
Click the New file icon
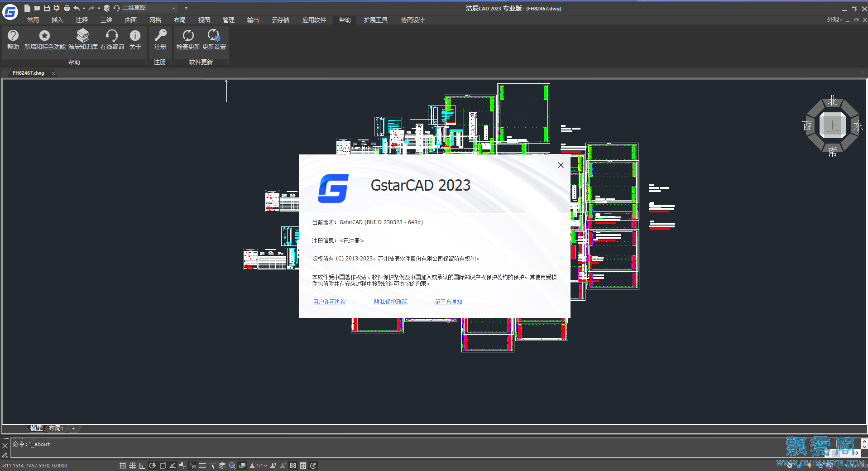[27, 8]
